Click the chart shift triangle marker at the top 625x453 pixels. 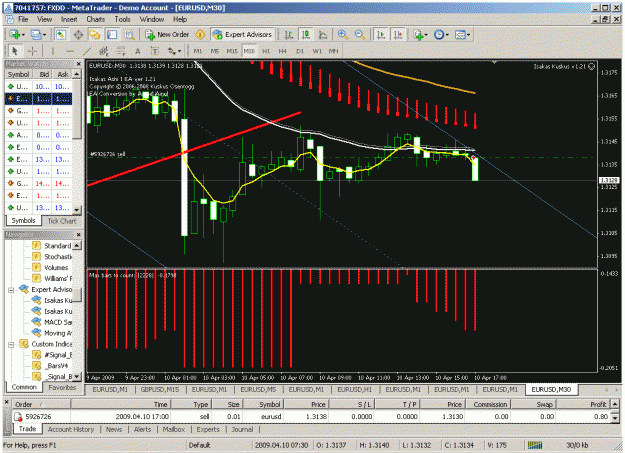point(494,63)
